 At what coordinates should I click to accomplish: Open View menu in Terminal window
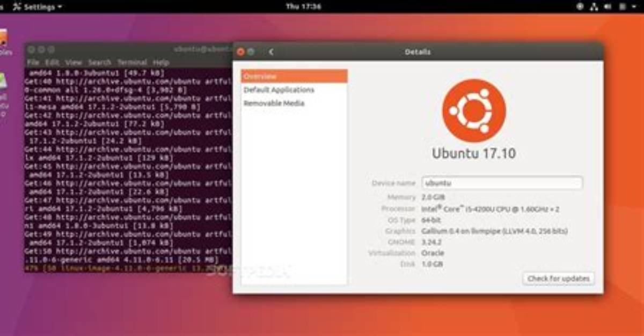click(x=74, y=62)
